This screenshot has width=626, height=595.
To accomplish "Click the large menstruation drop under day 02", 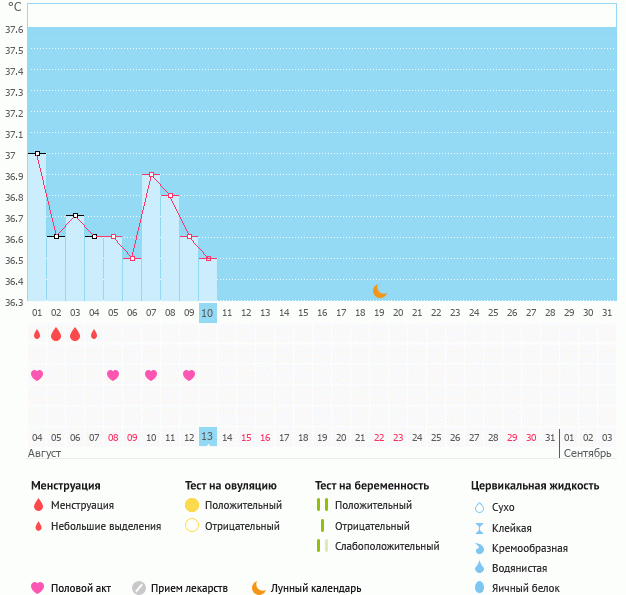I will (56, 334).
